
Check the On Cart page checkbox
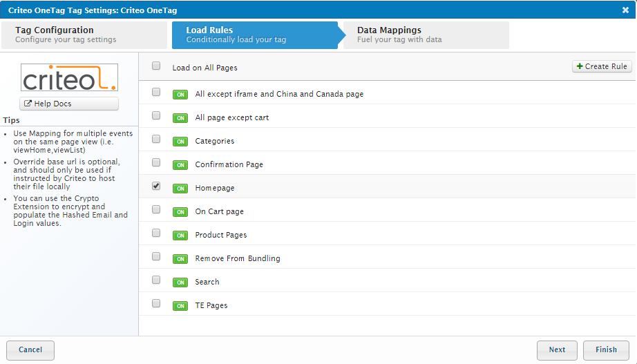tap(156, 209)
